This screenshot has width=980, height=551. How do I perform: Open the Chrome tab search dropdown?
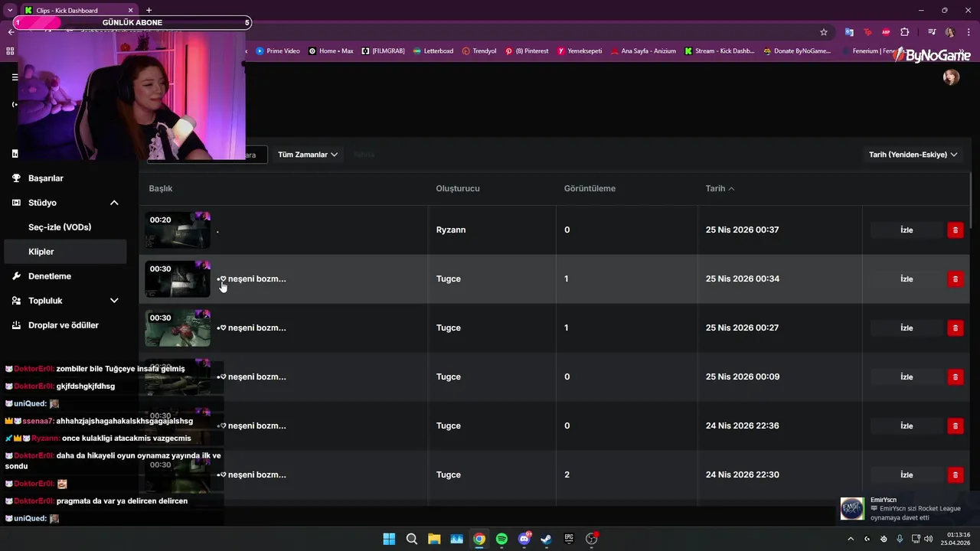9,10
